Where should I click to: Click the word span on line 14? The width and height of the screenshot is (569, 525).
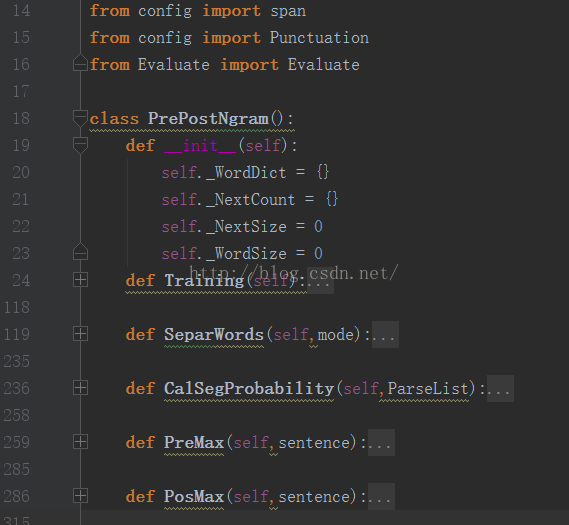click(288, 11)
